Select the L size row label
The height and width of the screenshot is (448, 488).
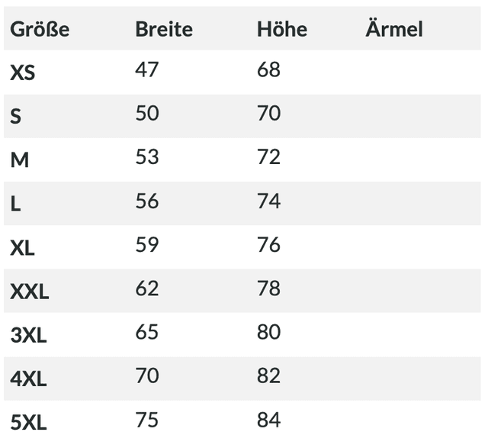[x=16, y=204]
